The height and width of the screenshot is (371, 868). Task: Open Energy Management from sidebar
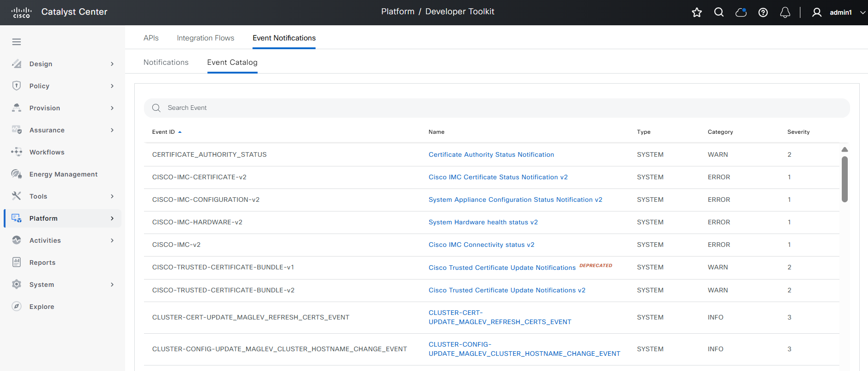(x=63, y=174)
